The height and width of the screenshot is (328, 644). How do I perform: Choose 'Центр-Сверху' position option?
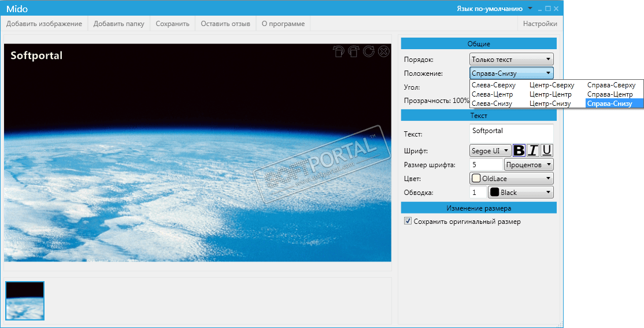(552, 85)
